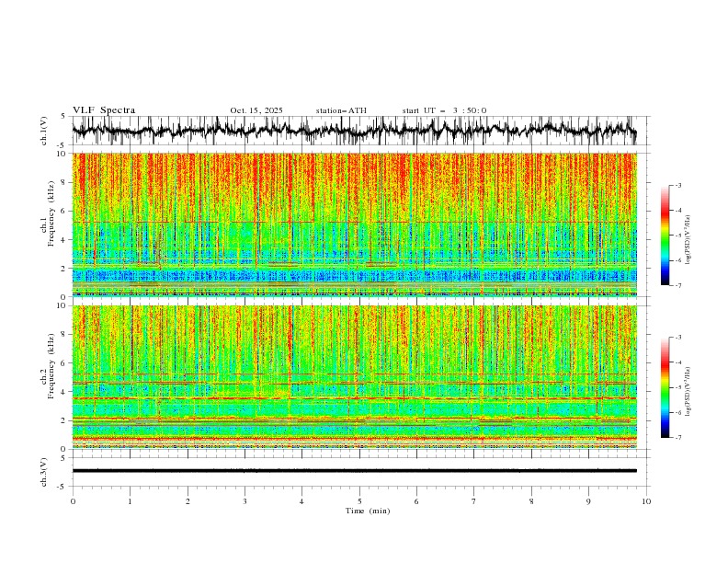Click time axis tick label "9"
The image size is (728, 563).
588,501
